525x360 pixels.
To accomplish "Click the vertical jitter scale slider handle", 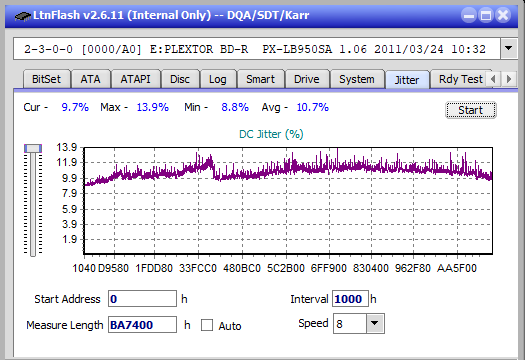I will (x=33, y=148).
